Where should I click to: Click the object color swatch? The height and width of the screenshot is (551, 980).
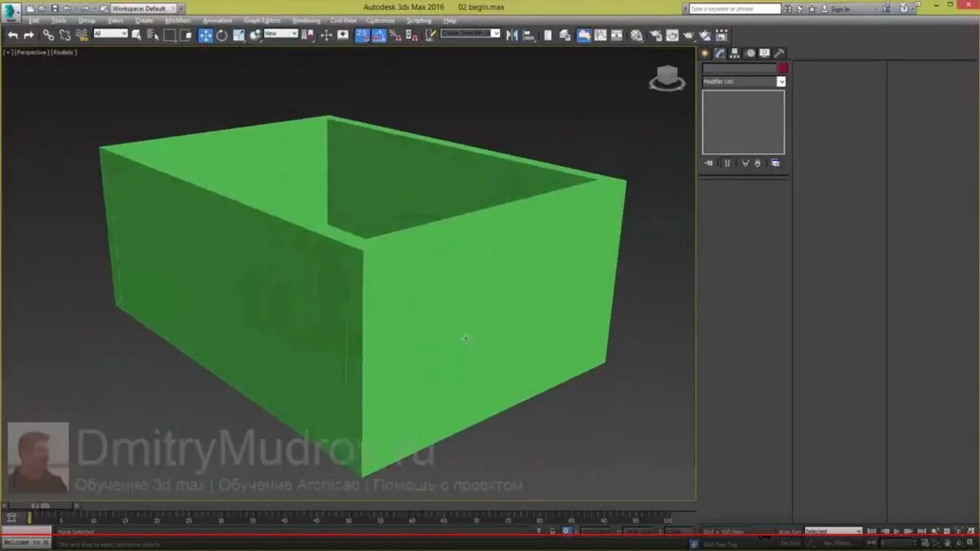(x=782, y=68)
